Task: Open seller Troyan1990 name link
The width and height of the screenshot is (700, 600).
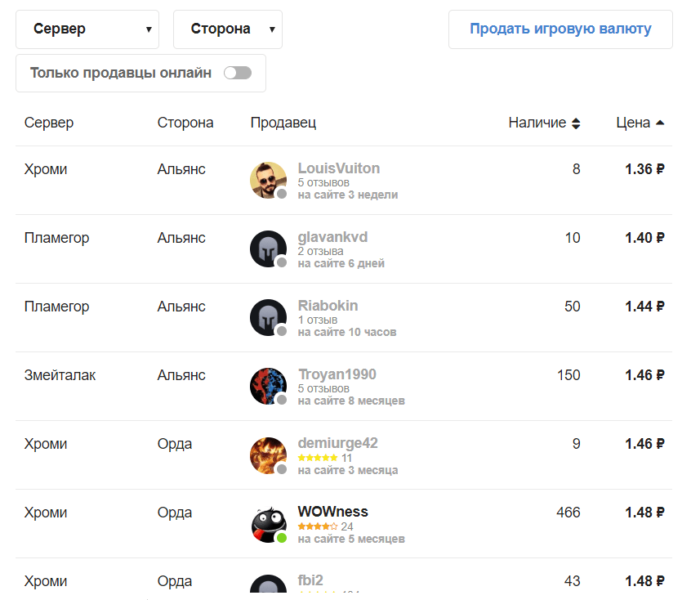Action: click(x=337, y=374)
